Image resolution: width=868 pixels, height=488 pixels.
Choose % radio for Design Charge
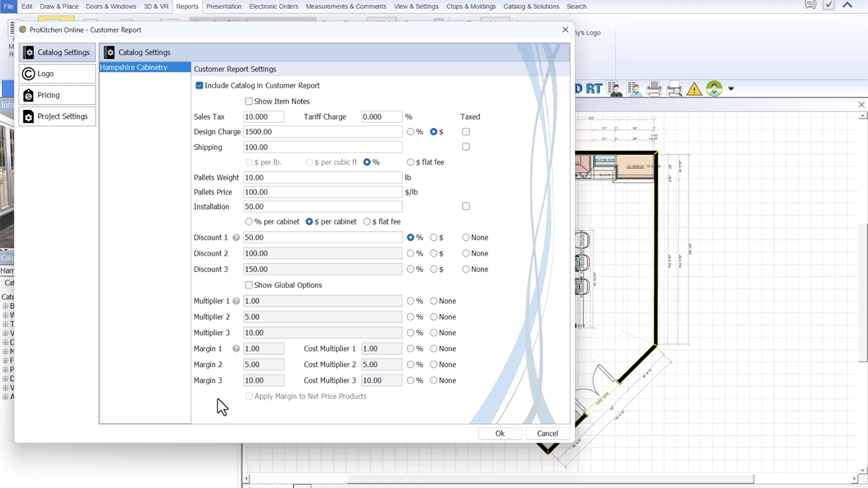coord(411,132)
